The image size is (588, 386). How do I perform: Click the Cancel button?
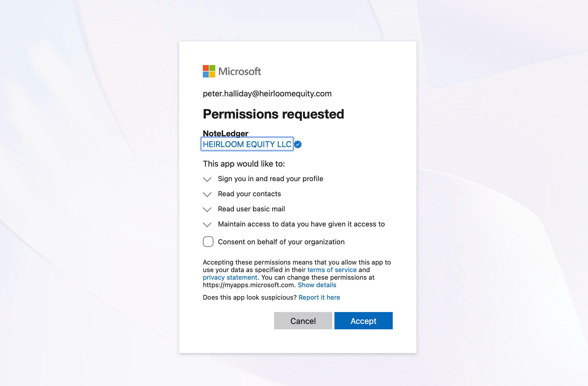[x=303, y=321]
